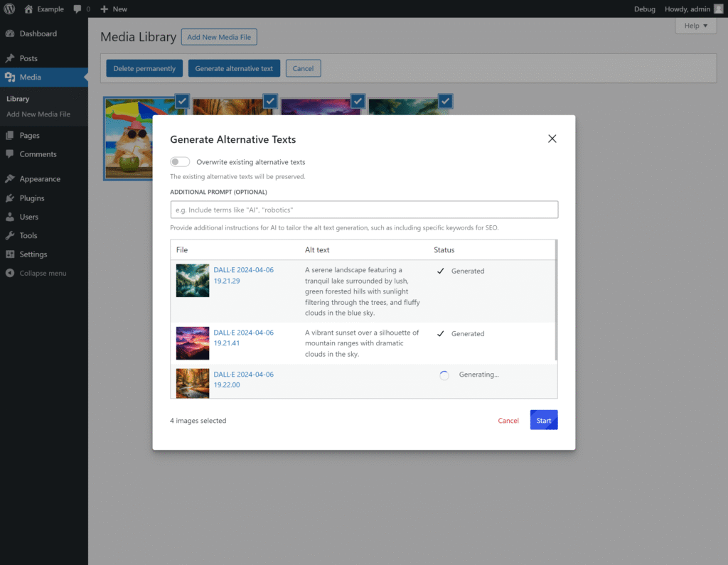Click the WordPress logo icon
Image resolution: width=728 pixels, height=565 pixels.
coord(9,9)
